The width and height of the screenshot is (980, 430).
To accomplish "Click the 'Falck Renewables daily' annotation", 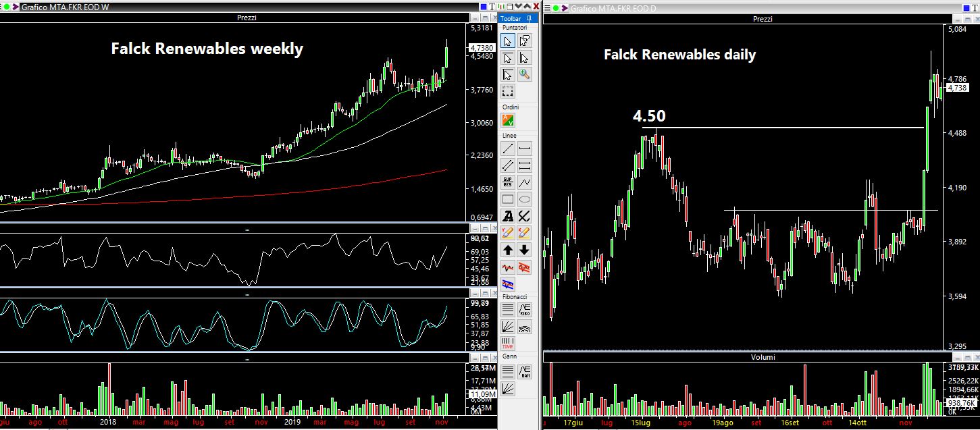I will pyautogui.click(x=679, y=55).
